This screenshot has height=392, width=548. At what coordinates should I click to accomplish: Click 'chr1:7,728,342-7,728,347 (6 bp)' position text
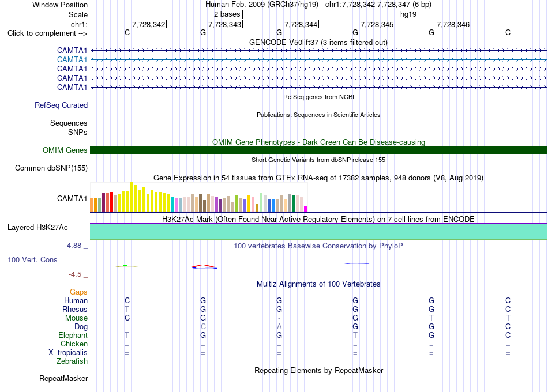tap(378, 5)
